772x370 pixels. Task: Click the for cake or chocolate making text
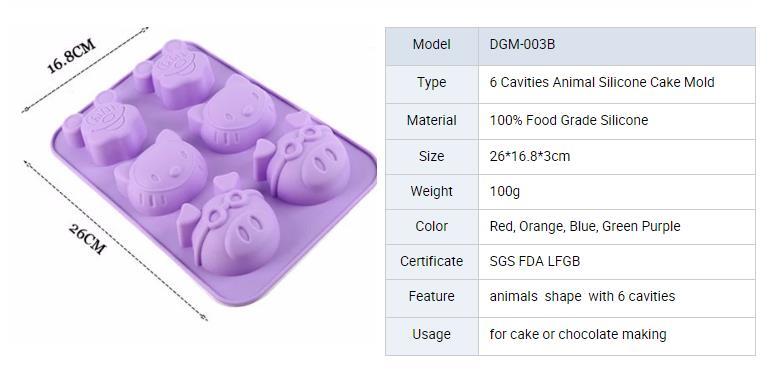578,334
